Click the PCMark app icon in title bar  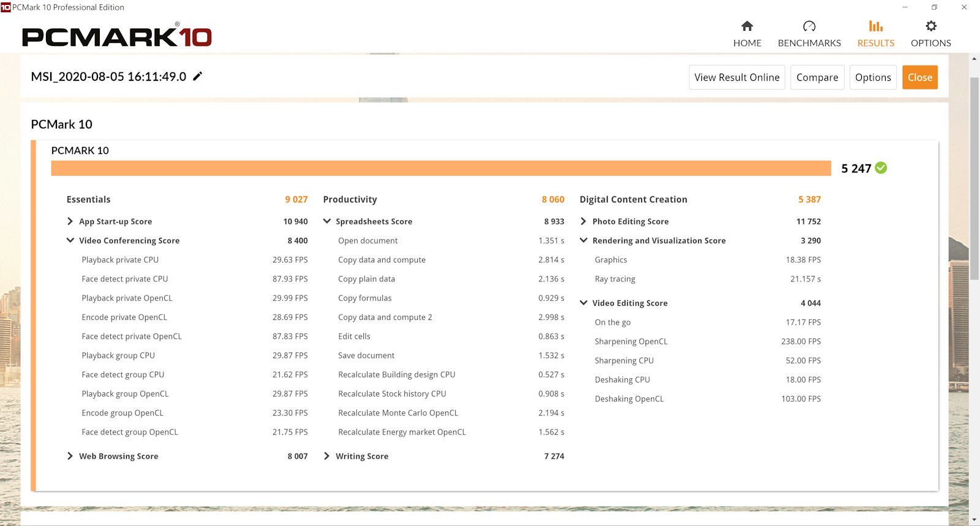6,7
